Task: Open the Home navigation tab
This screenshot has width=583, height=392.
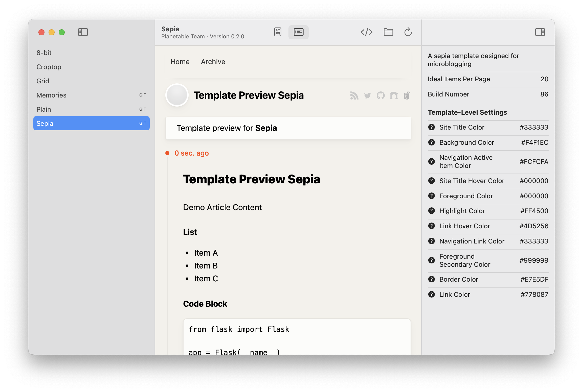Action: pyautogui.click(x=180, y=61)
